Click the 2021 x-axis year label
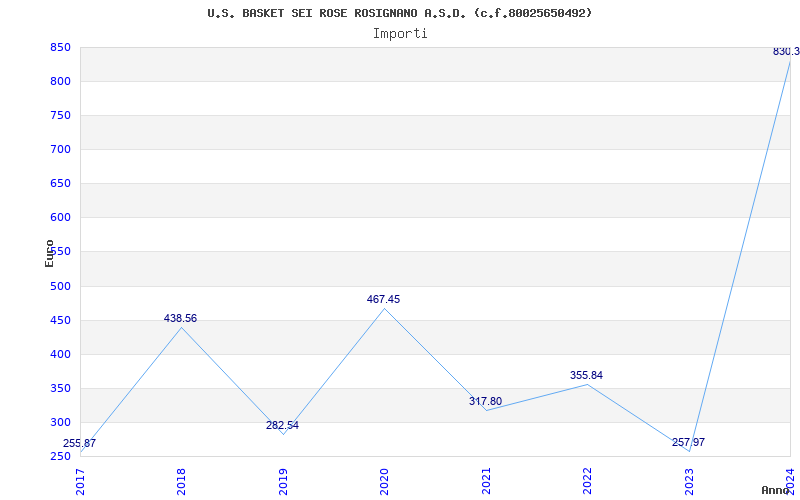 tap(486, 482)
